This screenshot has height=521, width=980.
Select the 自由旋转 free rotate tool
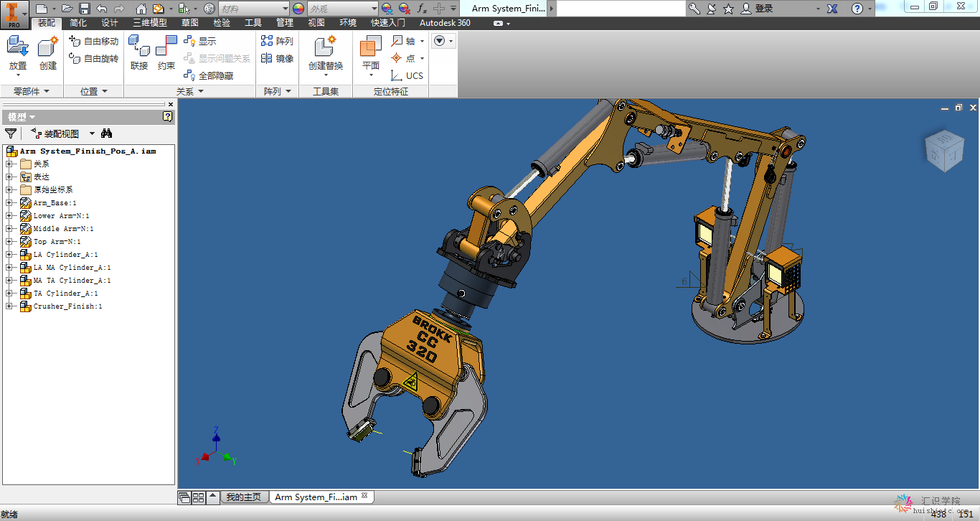[93, 59]
